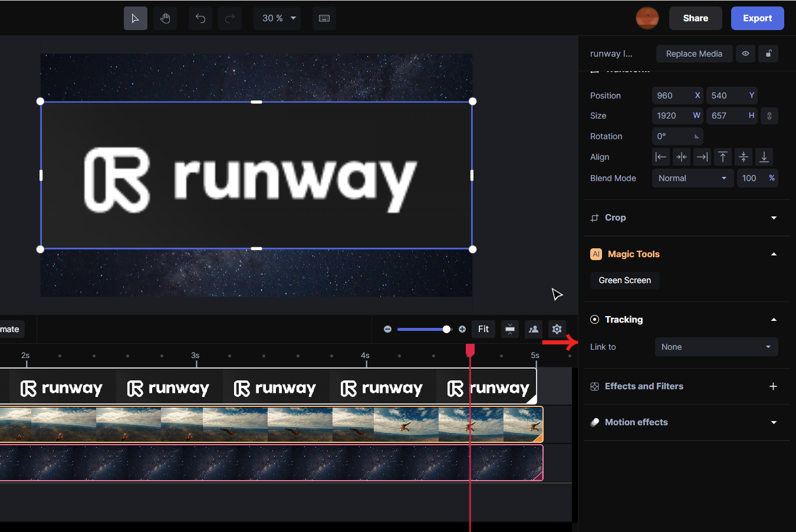Expand the Motion effects section

[x=774, y=422]
